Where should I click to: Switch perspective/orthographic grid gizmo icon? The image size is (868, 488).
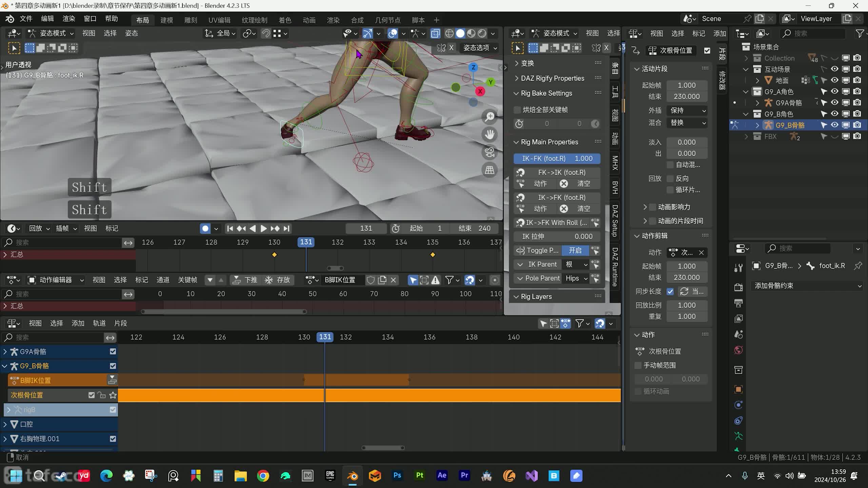(x=489, y=170)
